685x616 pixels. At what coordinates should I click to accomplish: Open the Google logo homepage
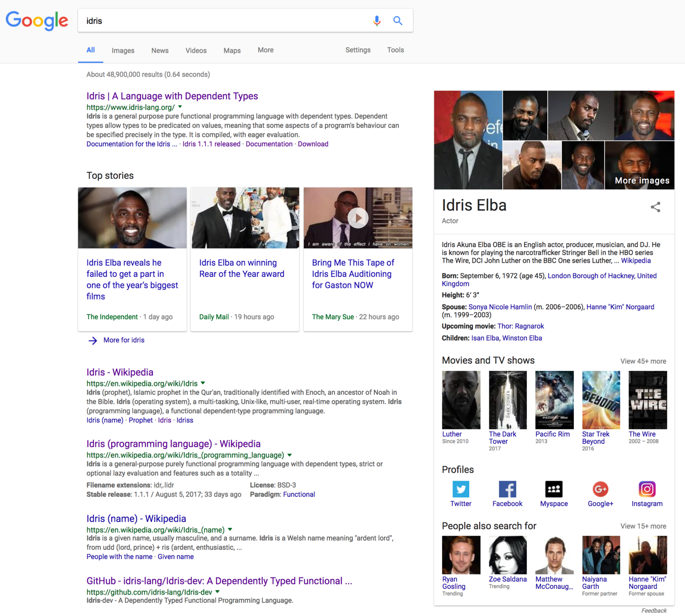click(x=37, y=21)
